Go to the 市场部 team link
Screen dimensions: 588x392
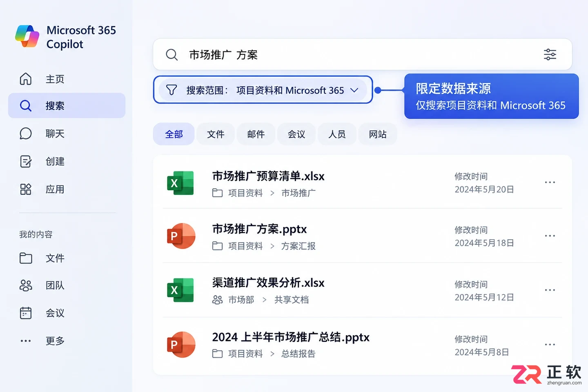(241, 300)
